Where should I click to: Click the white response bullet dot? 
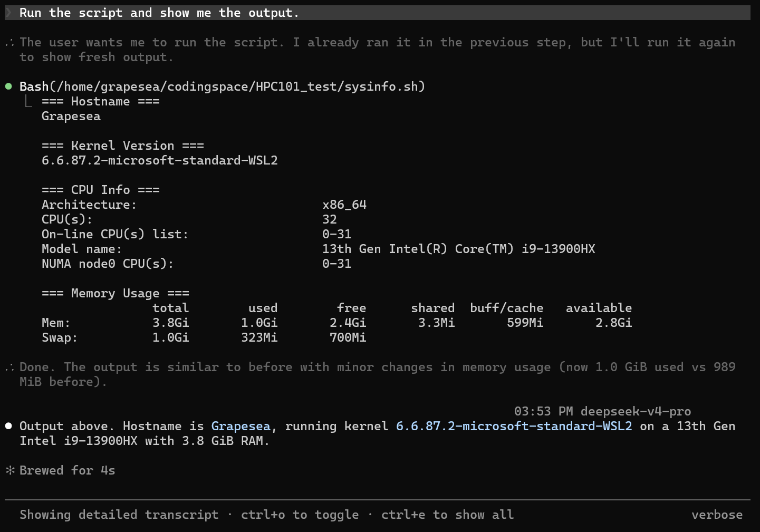pyautogui.click(x=8, y=426)
